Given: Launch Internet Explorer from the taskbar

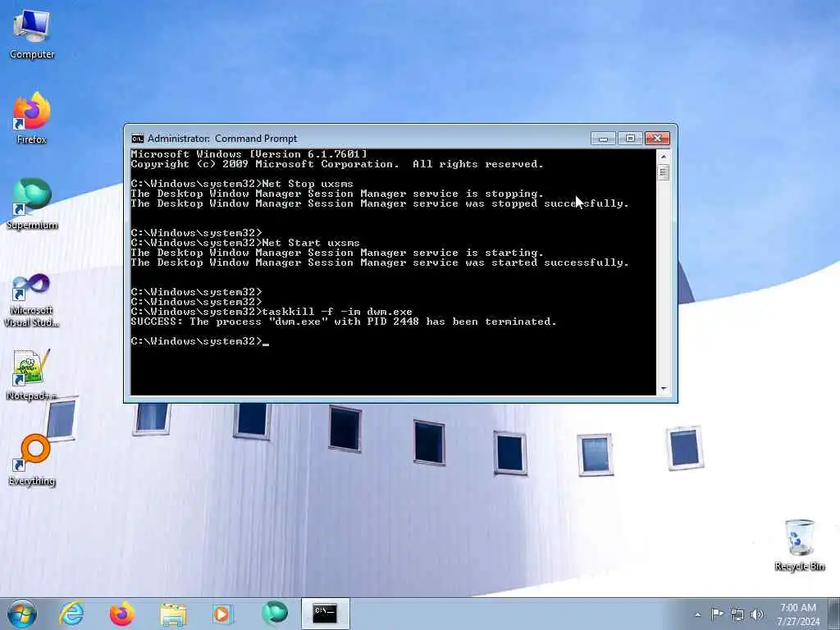Looking at the screenshot, I should pos(71,614).
